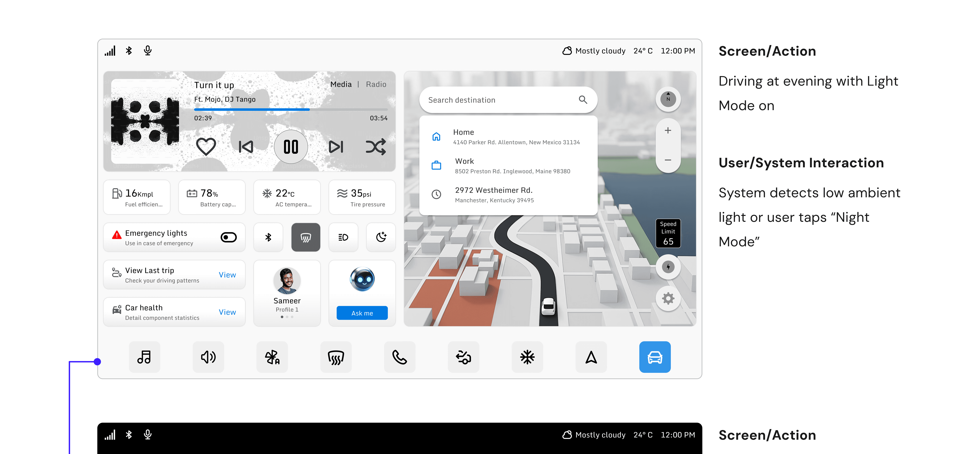This screenshot has height=454, width=980.
Task: Switch to the Radio tab
Action: coord(376,84)
